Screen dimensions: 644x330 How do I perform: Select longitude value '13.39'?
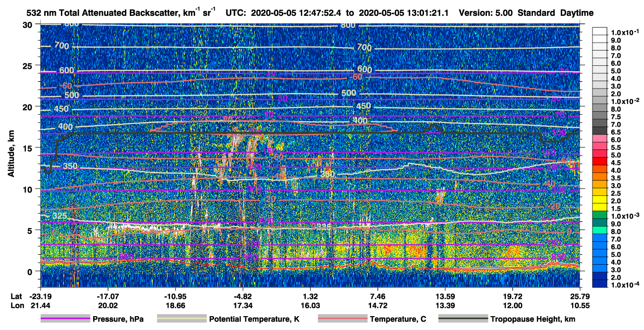pos(445,305)
